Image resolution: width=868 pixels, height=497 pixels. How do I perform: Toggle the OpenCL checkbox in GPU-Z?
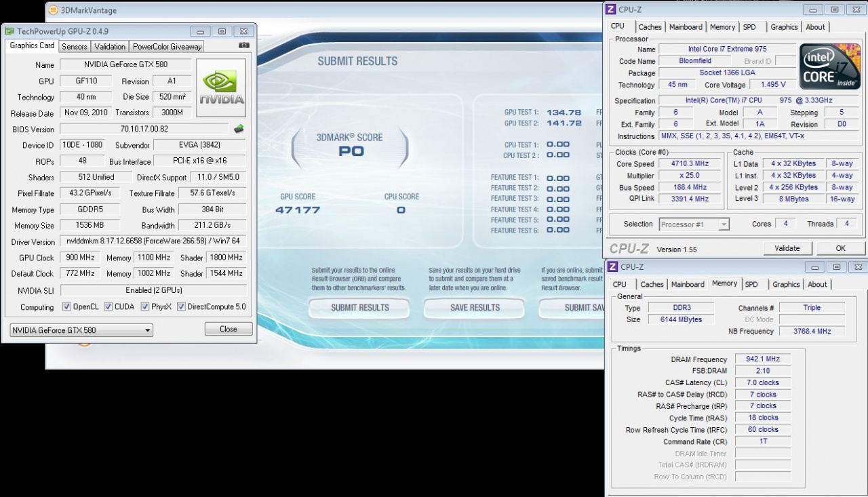coord(66,306)
